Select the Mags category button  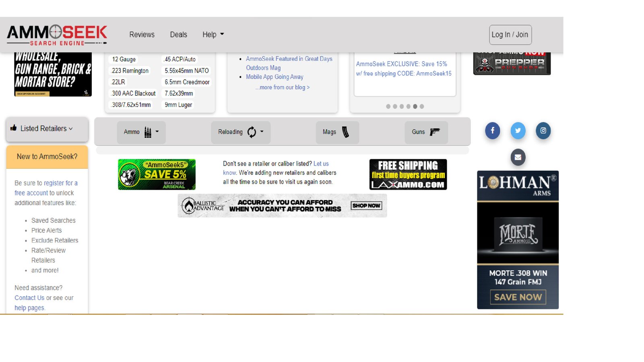[337, 132]
